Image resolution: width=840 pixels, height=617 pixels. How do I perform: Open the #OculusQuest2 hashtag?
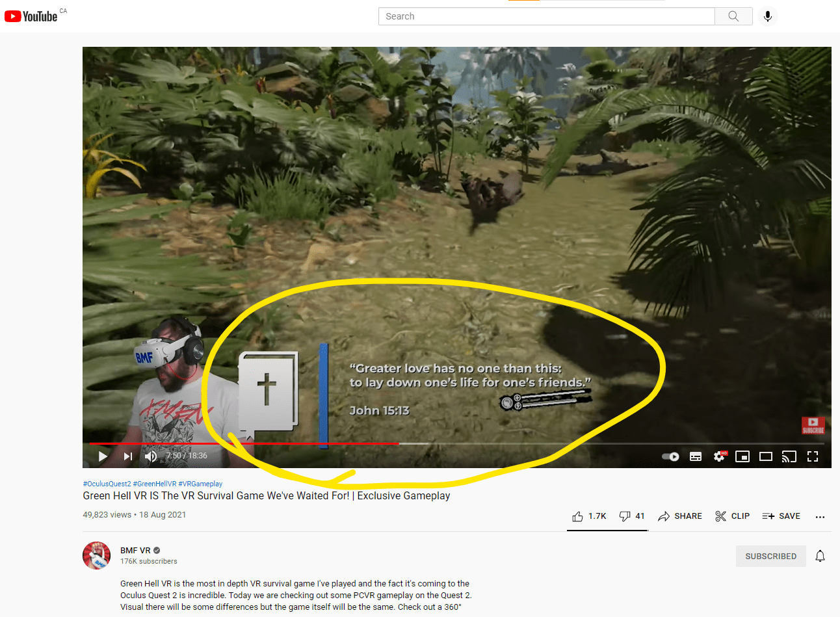pyautogui.click(x=105, y=483)
